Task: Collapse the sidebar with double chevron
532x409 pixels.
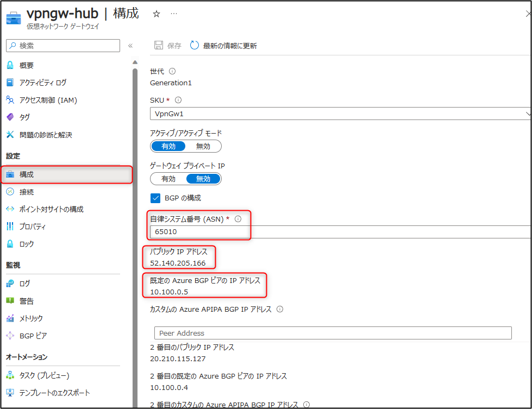Action: click(130, 46)
